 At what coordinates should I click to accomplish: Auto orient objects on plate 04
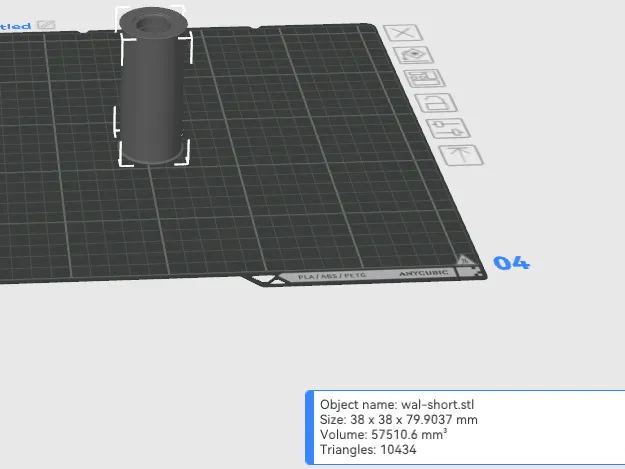(x=413, y=55)
